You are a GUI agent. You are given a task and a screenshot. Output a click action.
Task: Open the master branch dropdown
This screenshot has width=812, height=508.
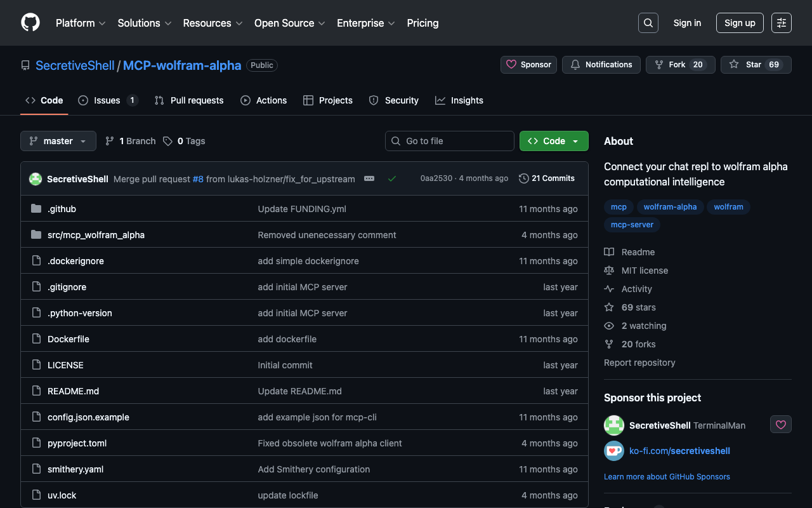click(x=58, y=141)
